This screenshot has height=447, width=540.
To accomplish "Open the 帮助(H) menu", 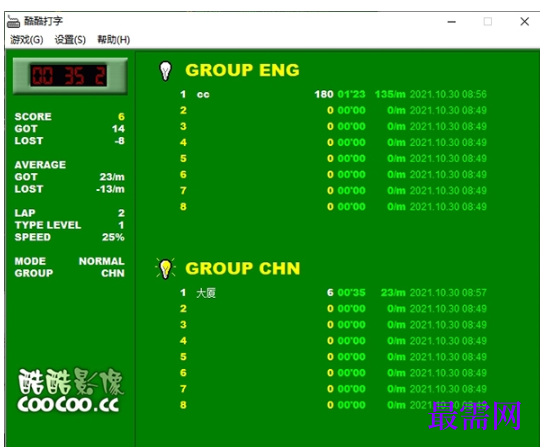I will [x=114, y=40].
